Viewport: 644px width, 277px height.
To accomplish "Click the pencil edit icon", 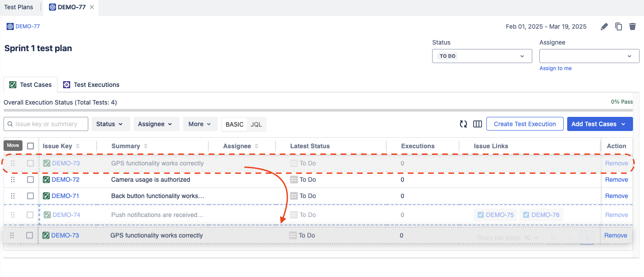I will click(604, 27).
